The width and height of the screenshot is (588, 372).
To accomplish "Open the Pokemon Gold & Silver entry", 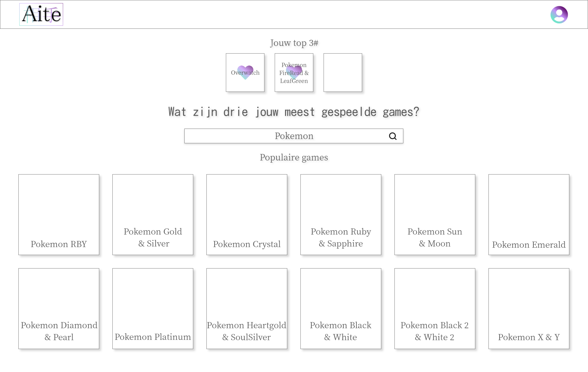I will point(153,215).
